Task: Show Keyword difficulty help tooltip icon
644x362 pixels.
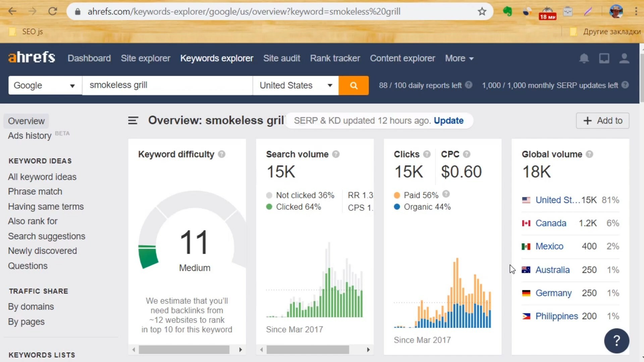Action: coord(222,154)
